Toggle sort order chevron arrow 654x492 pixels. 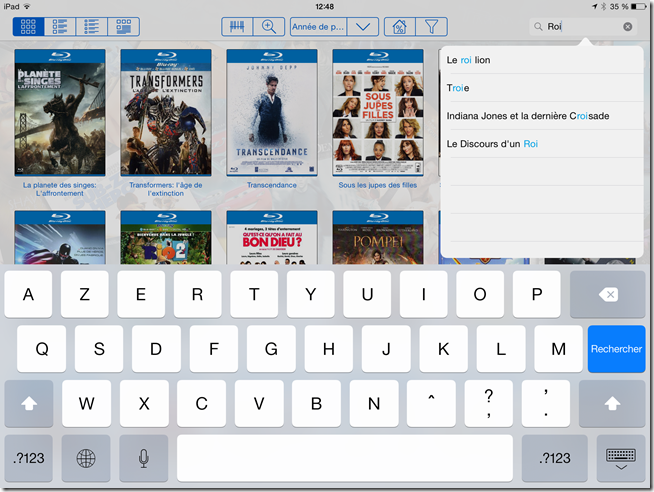363,27
